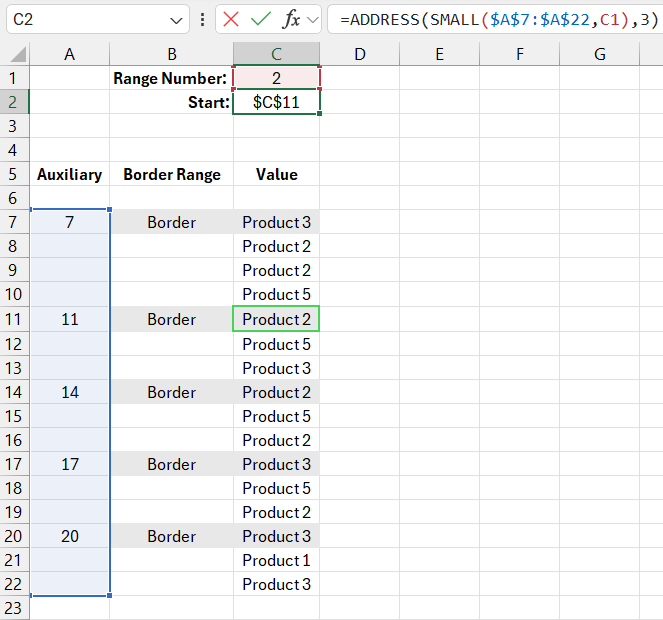
Task: Select the Range Number value cell C1
Action: (276, 78)
